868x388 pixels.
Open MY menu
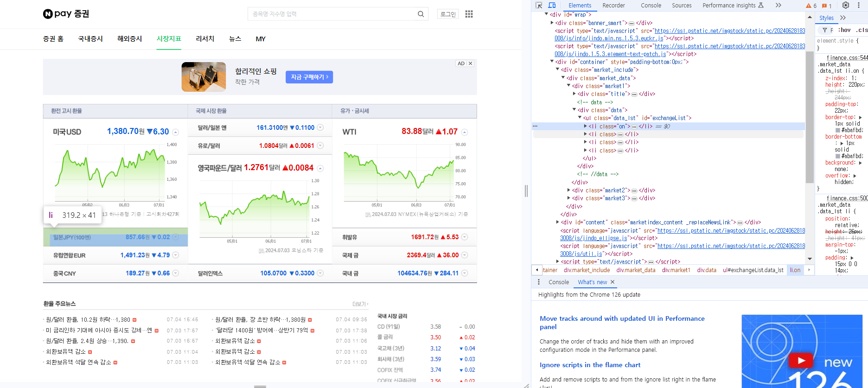tap(261, 39)
